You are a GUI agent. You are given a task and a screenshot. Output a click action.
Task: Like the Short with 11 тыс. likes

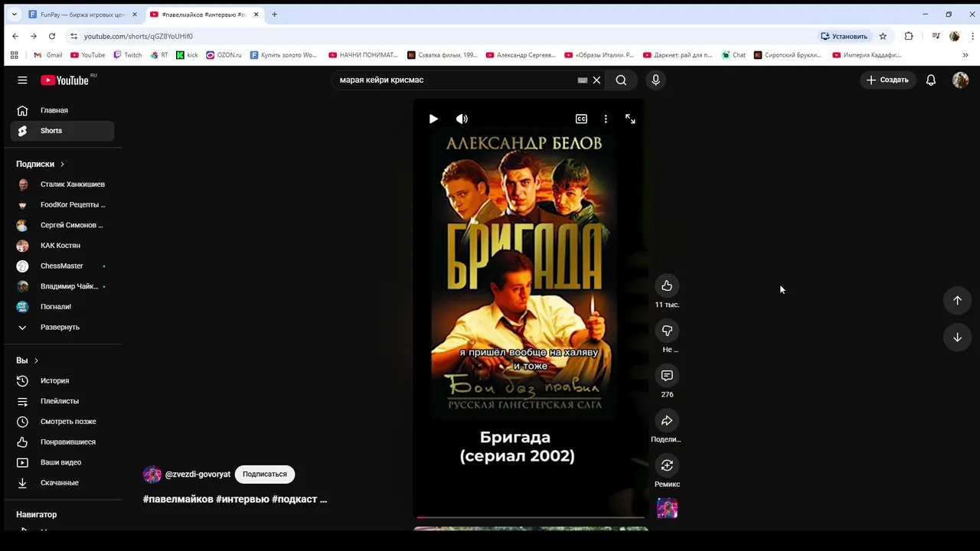click(667, 285)
